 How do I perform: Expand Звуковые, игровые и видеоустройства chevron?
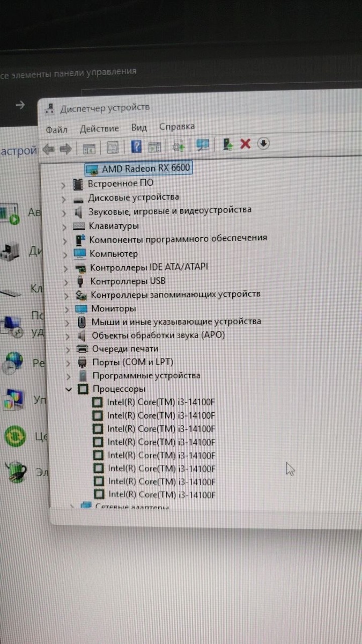tap(64, 213)
